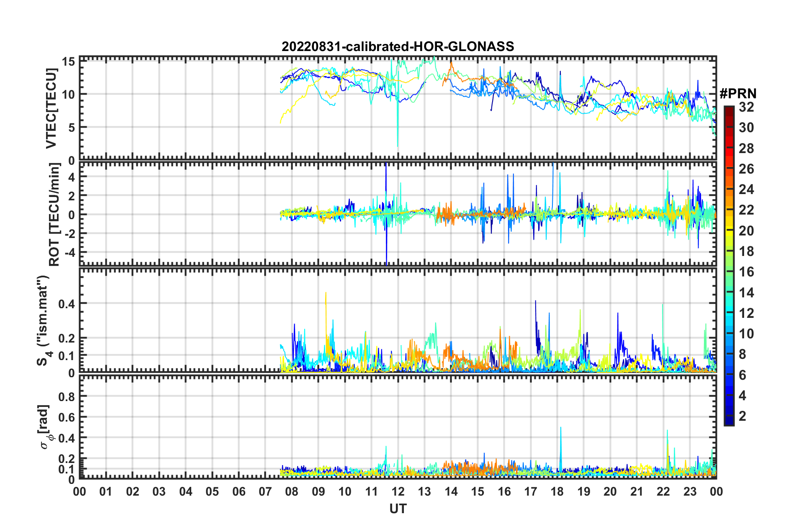Click sigma phi y-axis tick label 0.8
Viewport: 796px width, 532px height.
(67, 396)
